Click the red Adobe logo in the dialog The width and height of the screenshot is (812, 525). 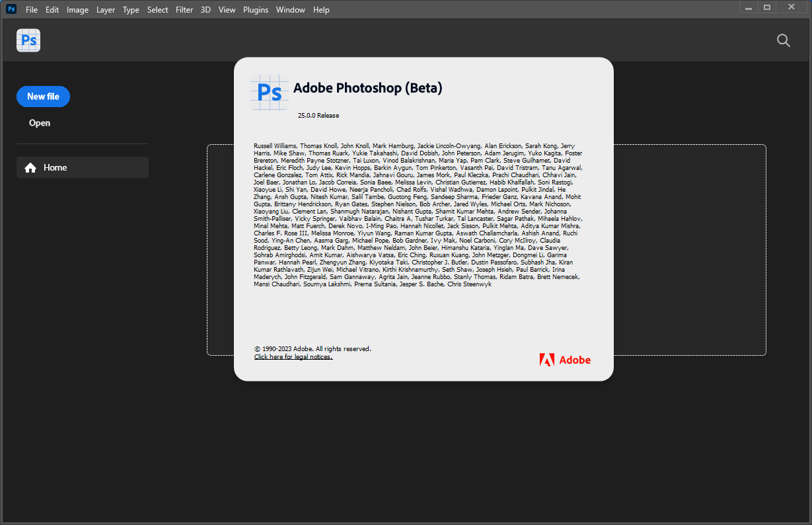(565, 360)
